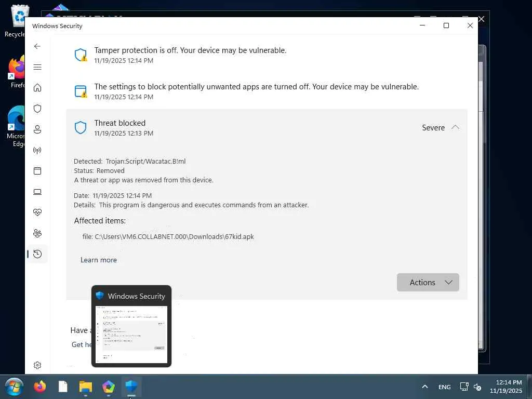Image resolution: width=532 pixels, height=399 pixels.
Task: Minimize the Windows Security window
Action: pos(422,25)
